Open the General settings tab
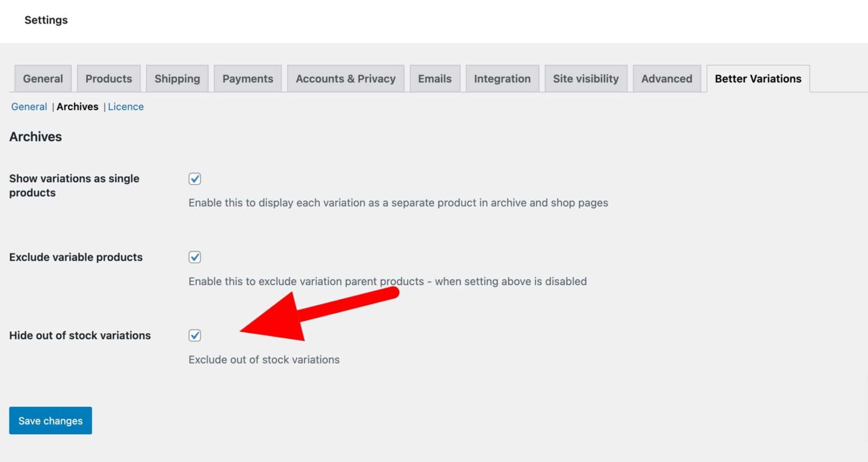Screen dimensions: 868x462 [x=43, y=79]
